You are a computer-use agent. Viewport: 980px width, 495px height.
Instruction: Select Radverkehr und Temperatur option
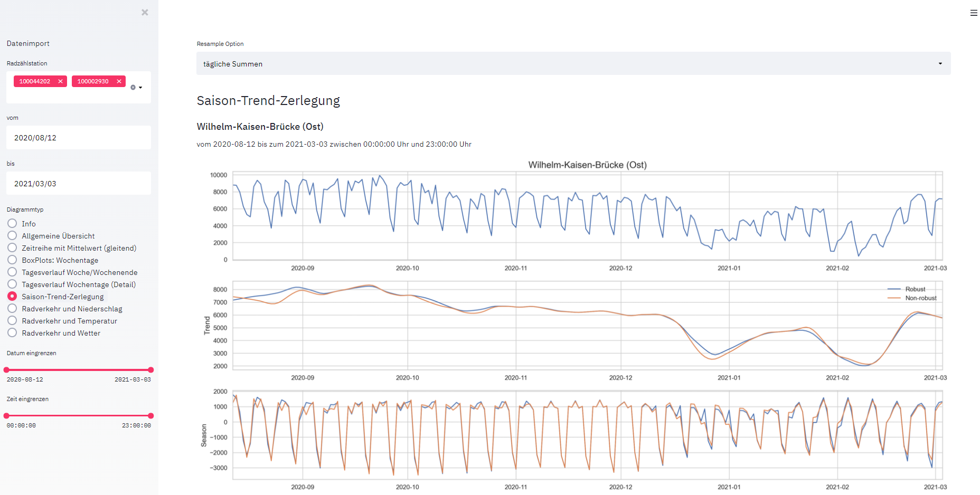(x=12, y=321)
